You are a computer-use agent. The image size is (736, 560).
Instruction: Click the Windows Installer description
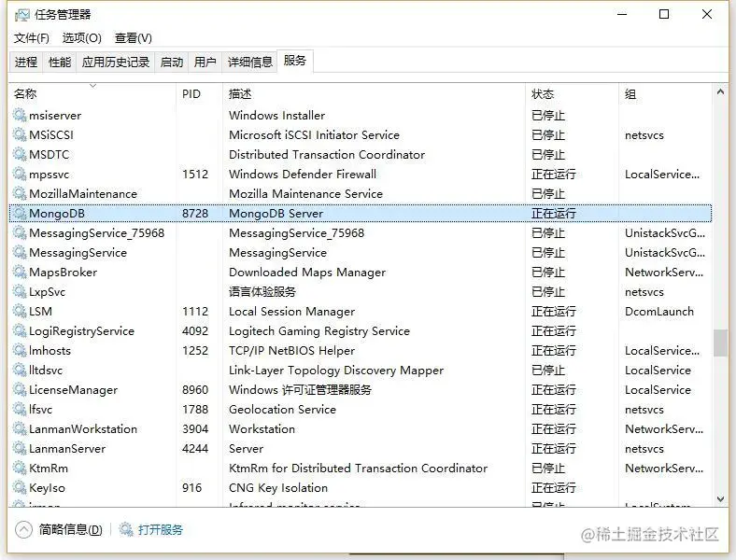click(276, 115)
